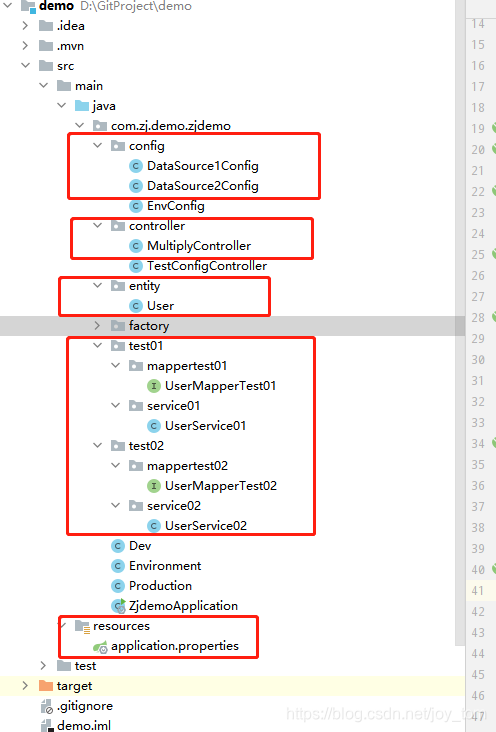Collapse the service02 package
The width and height of the screenshot is (496, 732).
click(x=116, y=505)
